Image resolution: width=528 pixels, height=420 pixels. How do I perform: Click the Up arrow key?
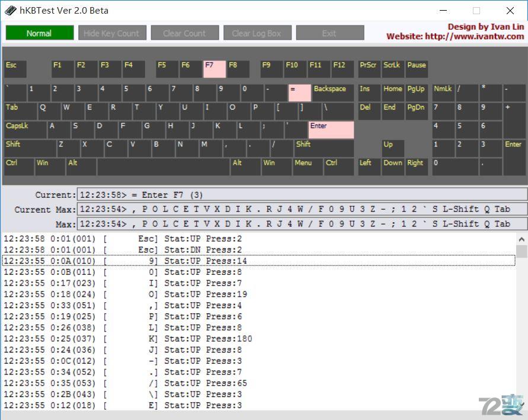(x=392, y=148)
